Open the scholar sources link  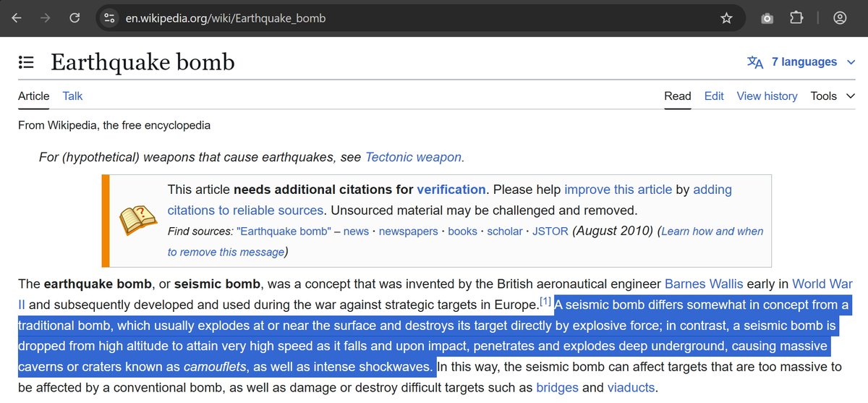(505, 232)
